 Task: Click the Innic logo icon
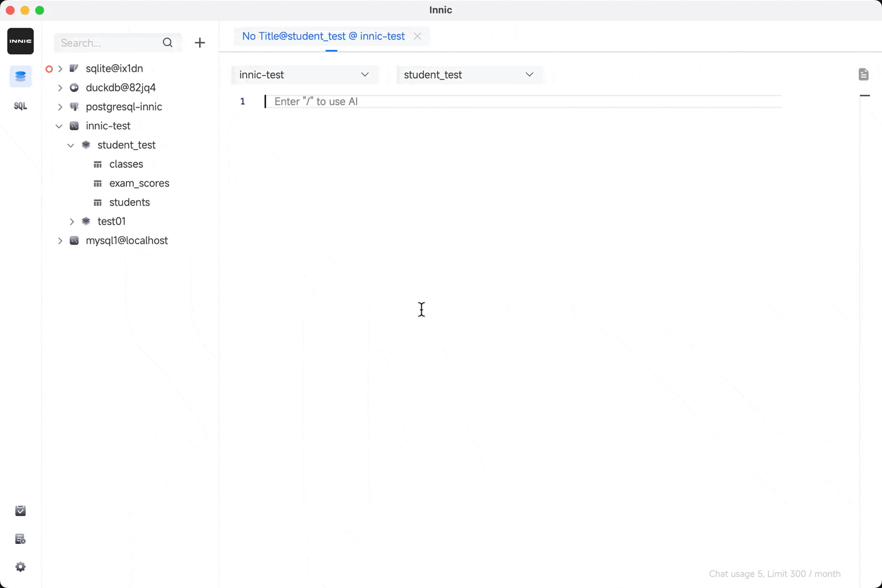(20, 41)
